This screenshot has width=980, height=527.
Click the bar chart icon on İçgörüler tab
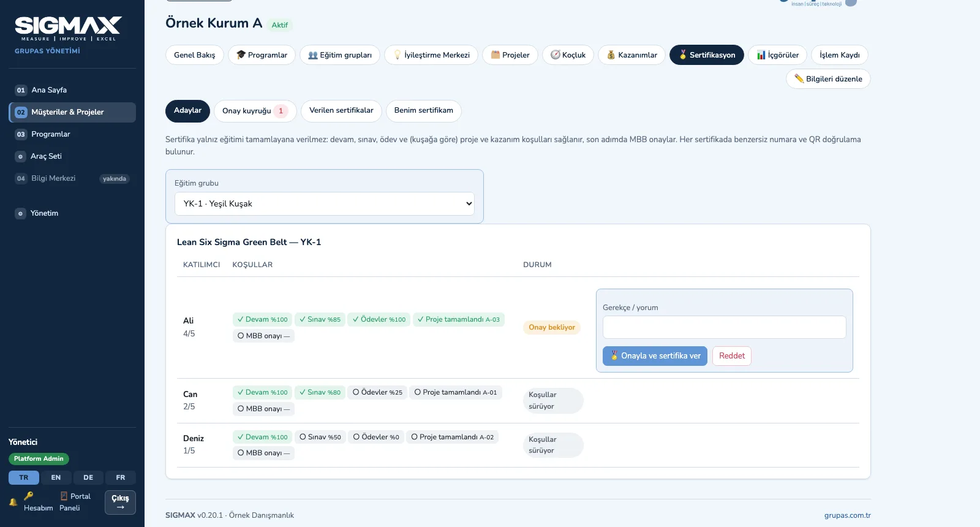[761, 55]
